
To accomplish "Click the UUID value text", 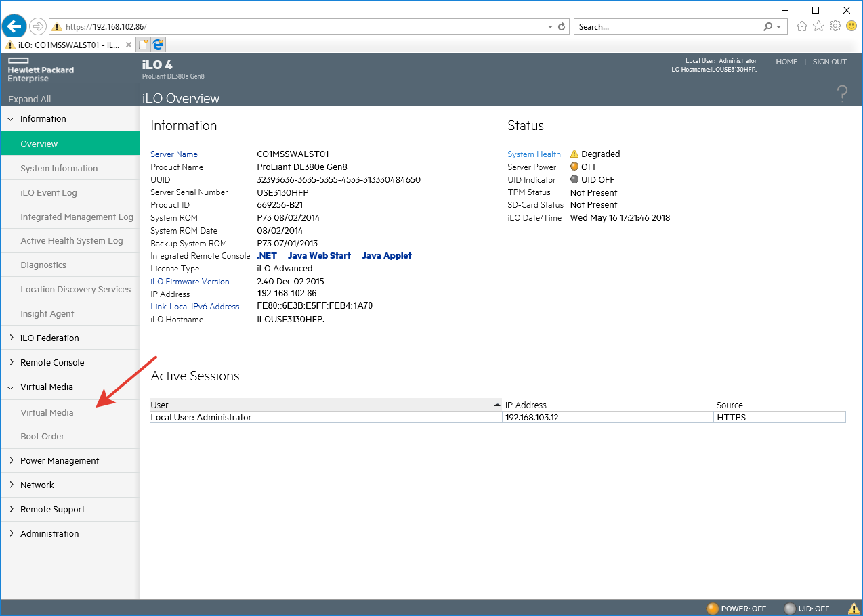I will (339, 180).
